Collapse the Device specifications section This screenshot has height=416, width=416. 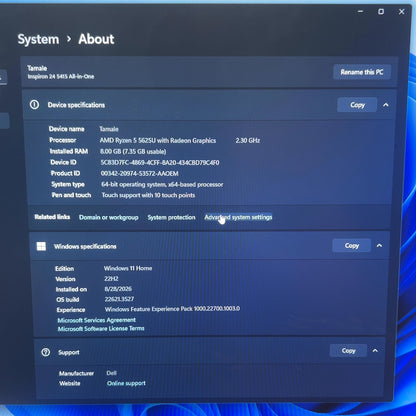[386, 105]
